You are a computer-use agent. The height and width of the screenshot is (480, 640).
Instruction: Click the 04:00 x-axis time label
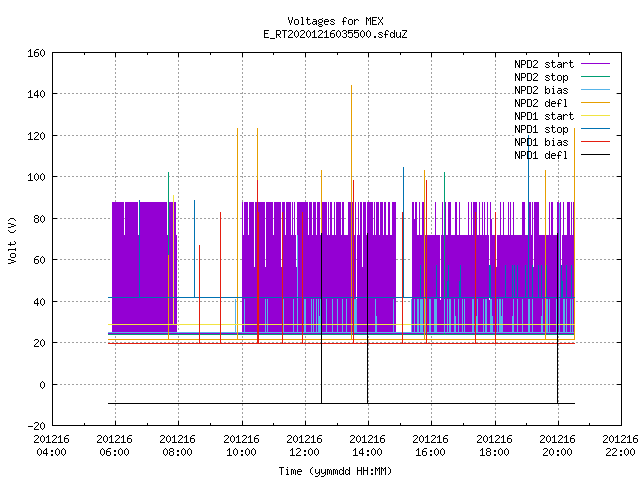click(51, 452)
